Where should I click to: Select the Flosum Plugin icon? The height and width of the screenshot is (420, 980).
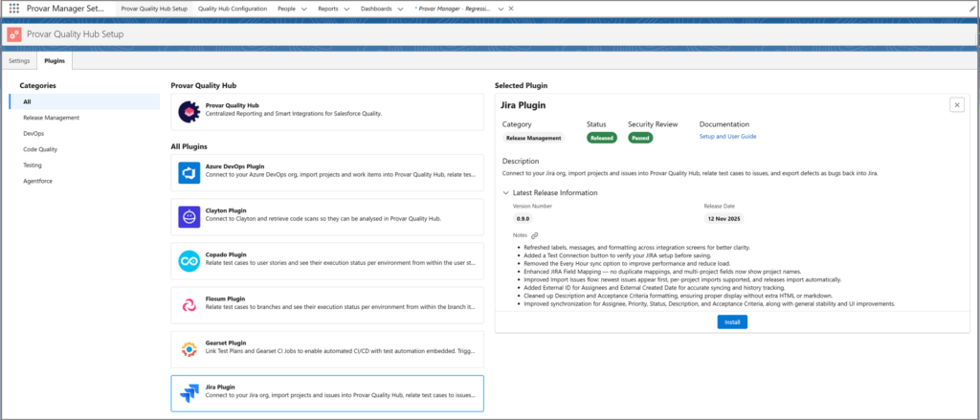189,305
